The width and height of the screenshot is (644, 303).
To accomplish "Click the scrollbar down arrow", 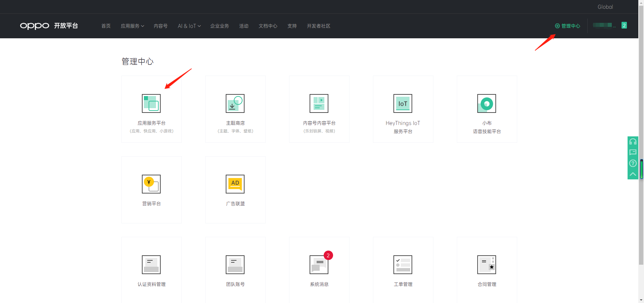I will pyautogui.click(x=641, y=300).
